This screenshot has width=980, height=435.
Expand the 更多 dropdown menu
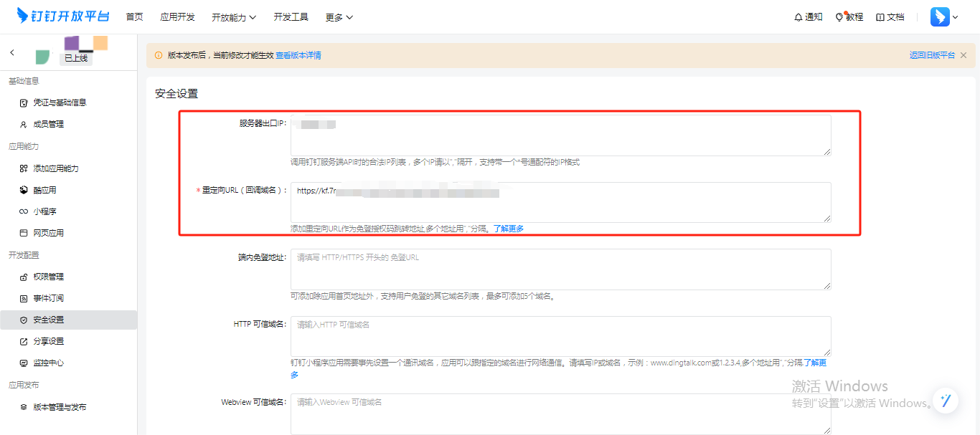point(339,17)
